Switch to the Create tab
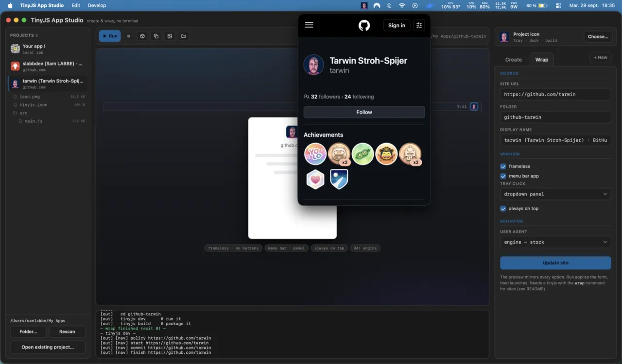Screen dimensions: 622x364 (514, 60)
